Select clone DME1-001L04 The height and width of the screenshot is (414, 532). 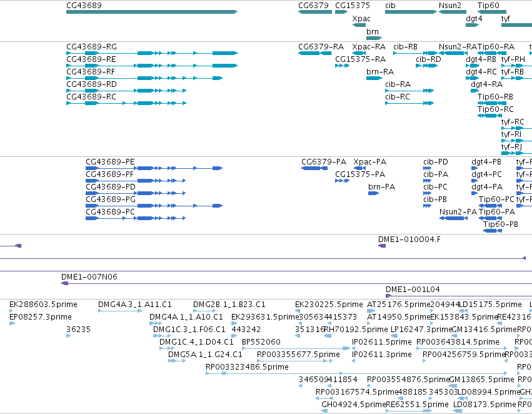459,296
